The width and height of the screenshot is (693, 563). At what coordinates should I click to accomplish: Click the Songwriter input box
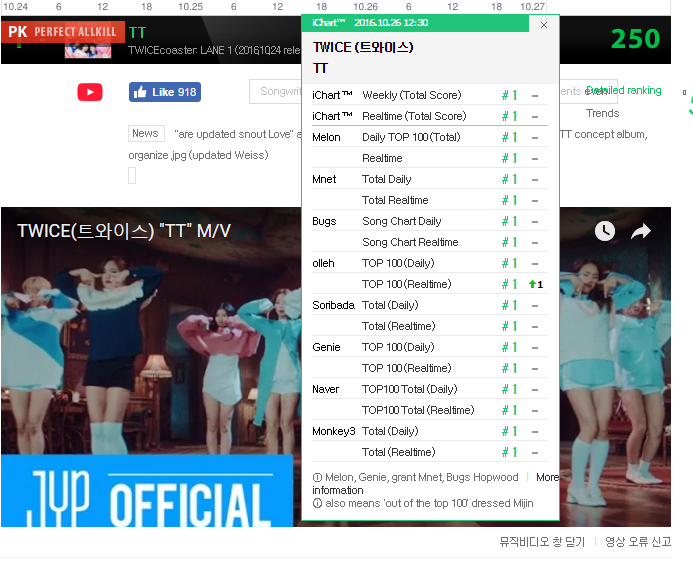pyautogui.click(x=275, y=91)
